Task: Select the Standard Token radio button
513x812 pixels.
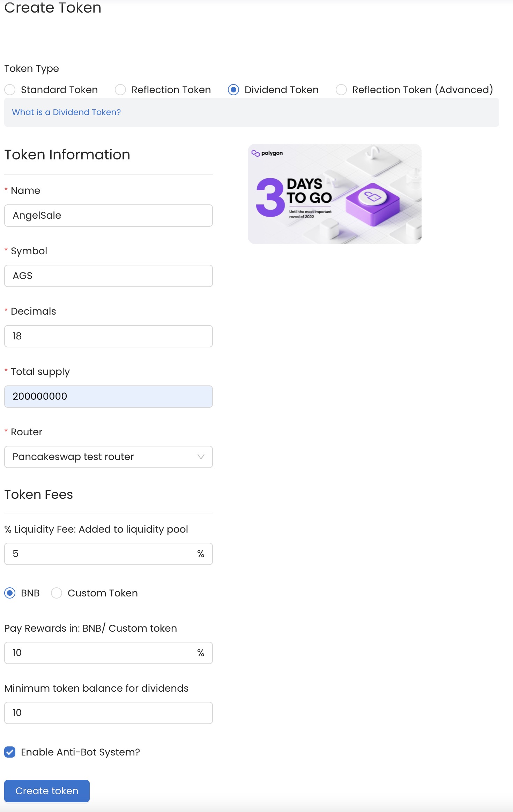Action: coord(10,90)
